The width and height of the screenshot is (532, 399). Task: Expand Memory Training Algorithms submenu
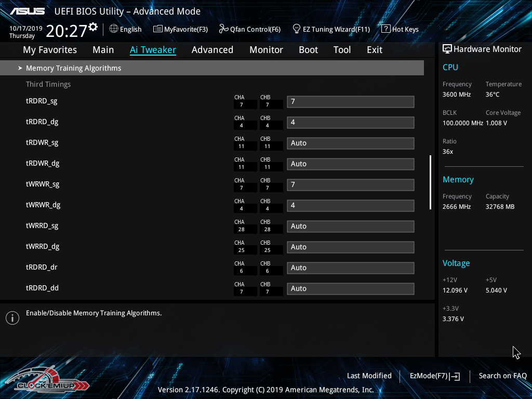pyautogui.click(x=73, y=68)
